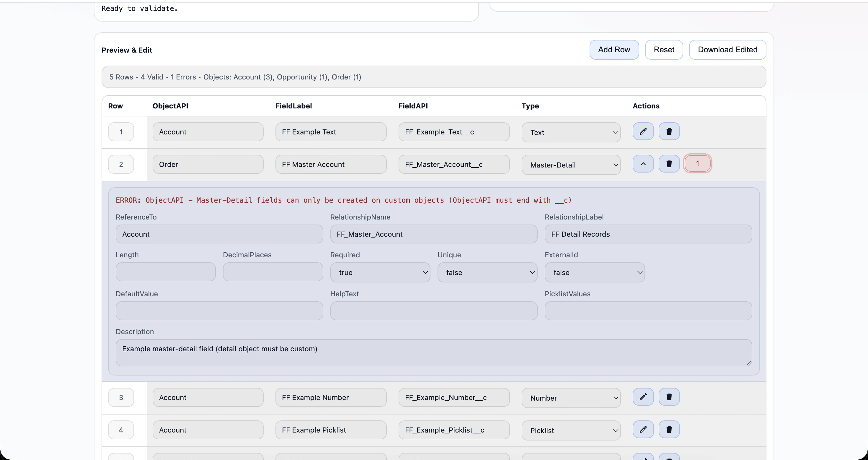Focus the DefaultValue input

(x=219, y=311)
